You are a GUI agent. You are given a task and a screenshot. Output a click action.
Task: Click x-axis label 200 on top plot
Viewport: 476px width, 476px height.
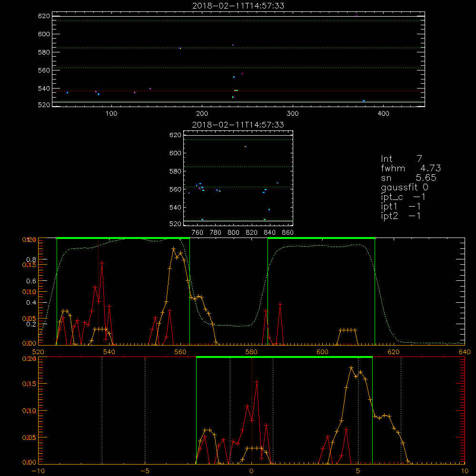click(x=202, y=114)
